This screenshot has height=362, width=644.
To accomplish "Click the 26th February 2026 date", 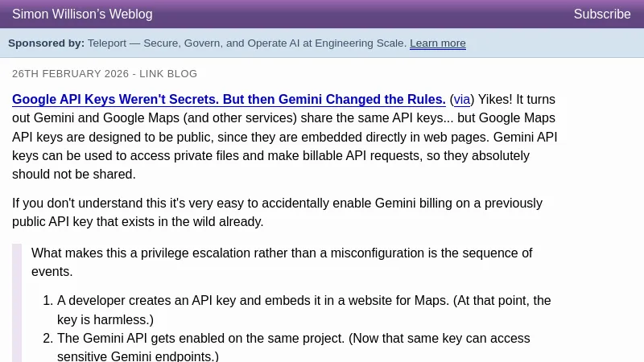I will coord(70,74).
